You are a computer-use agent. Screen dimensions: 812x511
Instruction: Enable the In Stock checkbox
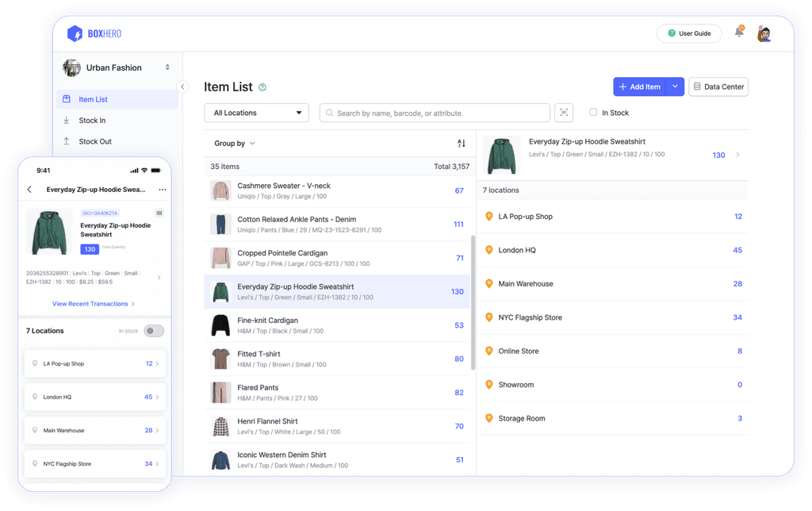[593, 113]
